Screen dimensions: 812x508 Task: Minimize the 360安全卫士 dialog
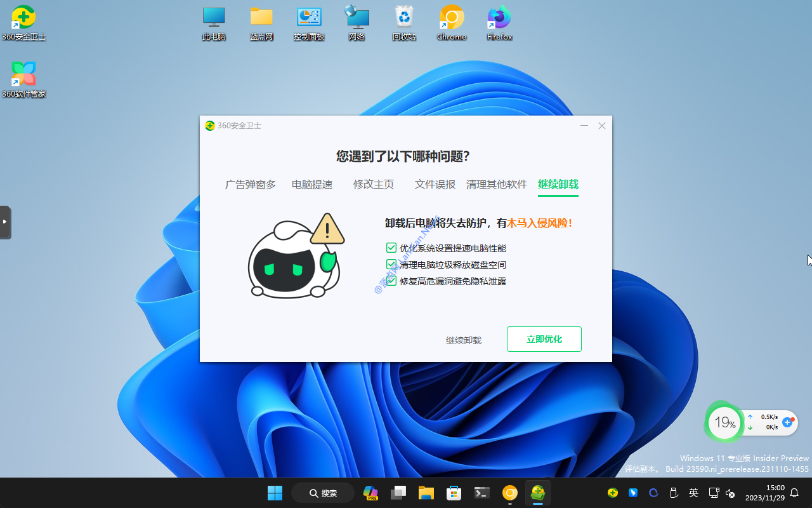tap(584, 126)
